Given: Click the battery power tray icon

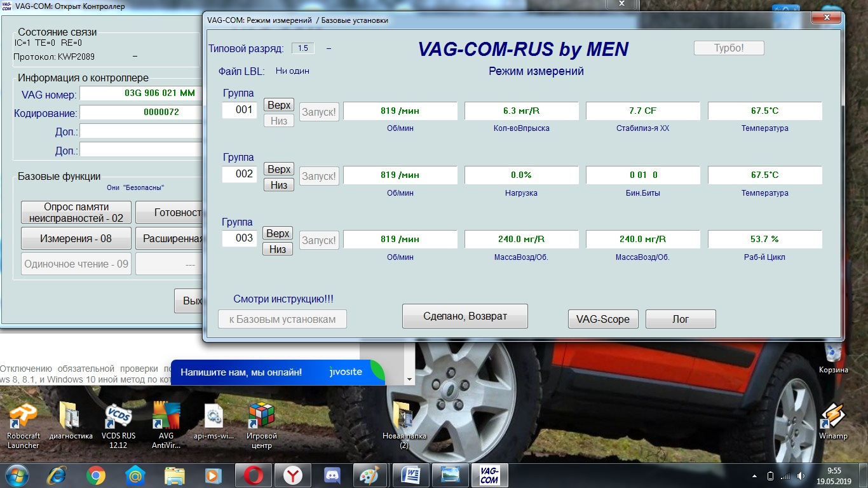Looking at the screenshot, I should click(x=771, y=475).
